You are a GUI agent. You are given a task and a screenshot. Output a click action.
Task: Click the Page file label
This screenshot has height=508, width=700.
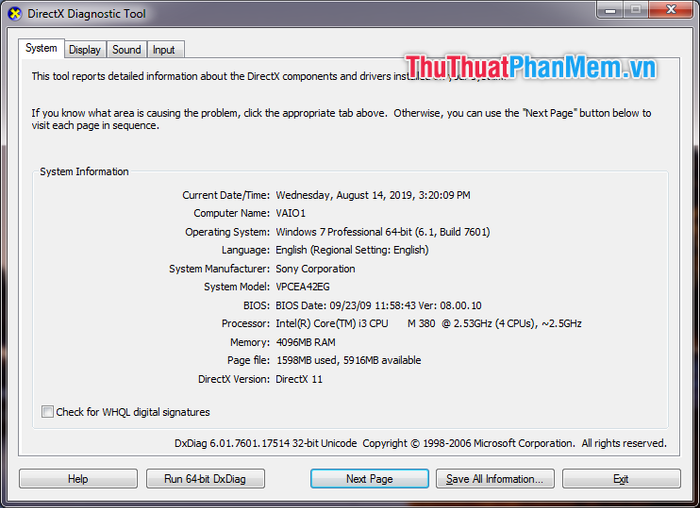(248, 360)
